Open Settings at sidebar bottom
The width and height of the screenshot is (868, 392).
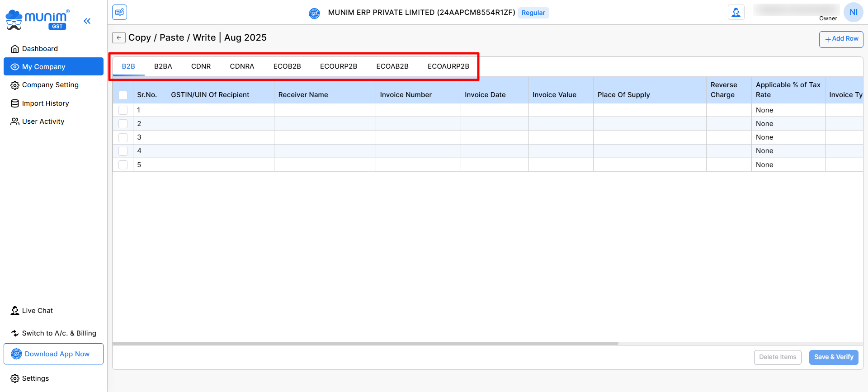tap(35, 378)
